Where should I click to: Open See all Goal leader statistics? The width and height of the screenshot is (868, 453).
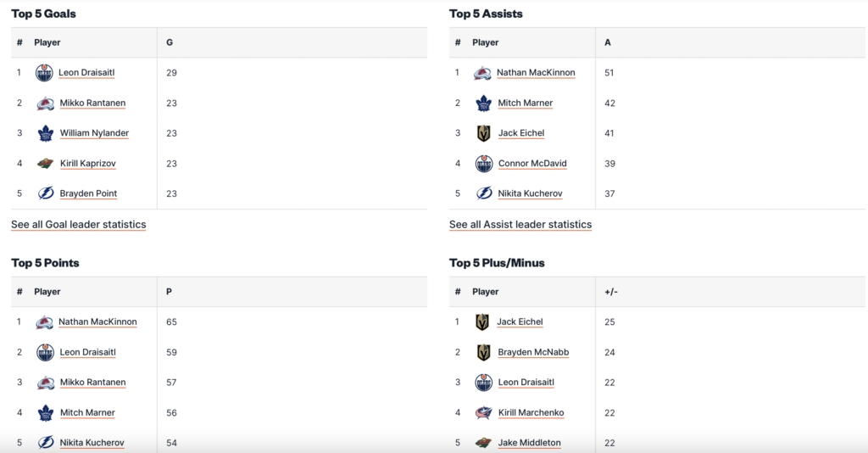point(78,225)
